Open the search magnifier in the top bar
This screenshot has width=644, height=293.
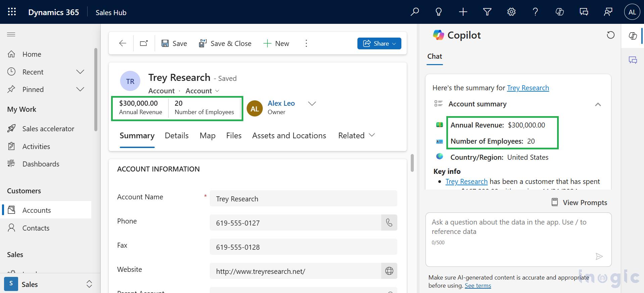[x=415, y=12]
